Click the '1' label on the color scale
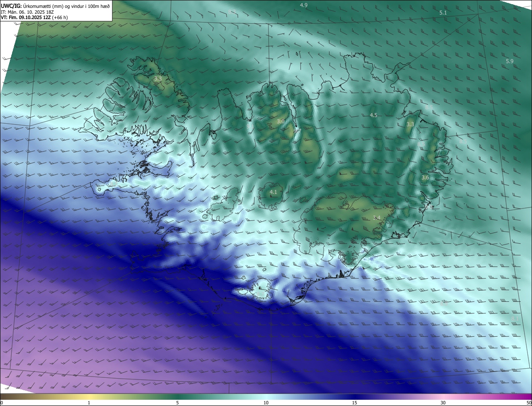Image resolution: width=532 pixels, height=406 pixels. click(89, 403)
